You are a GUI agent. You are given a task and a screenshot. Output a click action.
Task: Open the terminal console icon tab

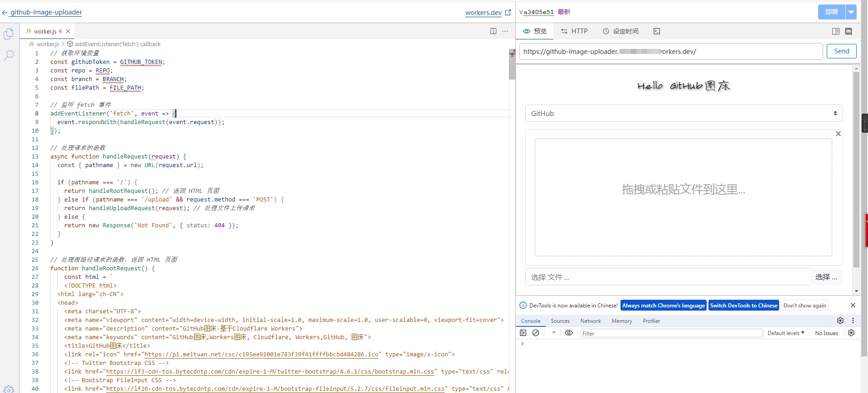[x=657, y=31]
